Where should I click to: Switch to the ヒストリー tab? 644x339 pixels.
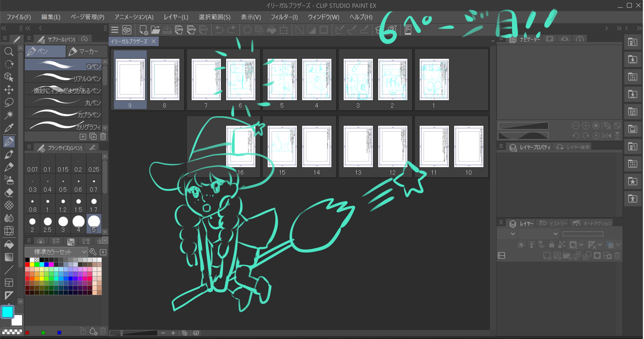coord(553,223)
